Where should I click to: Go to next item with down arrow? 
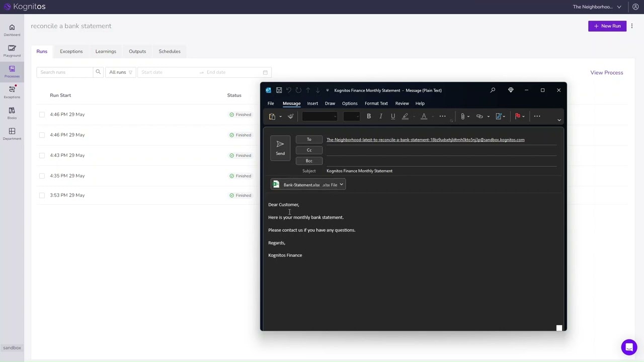point(317,90)
